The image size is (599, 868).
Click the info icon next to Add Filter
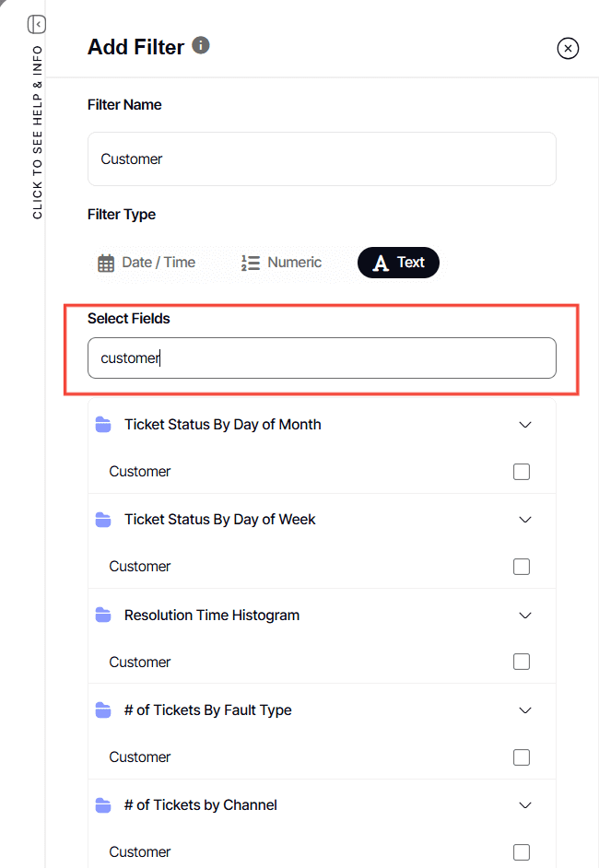click(x=200, y=43)
